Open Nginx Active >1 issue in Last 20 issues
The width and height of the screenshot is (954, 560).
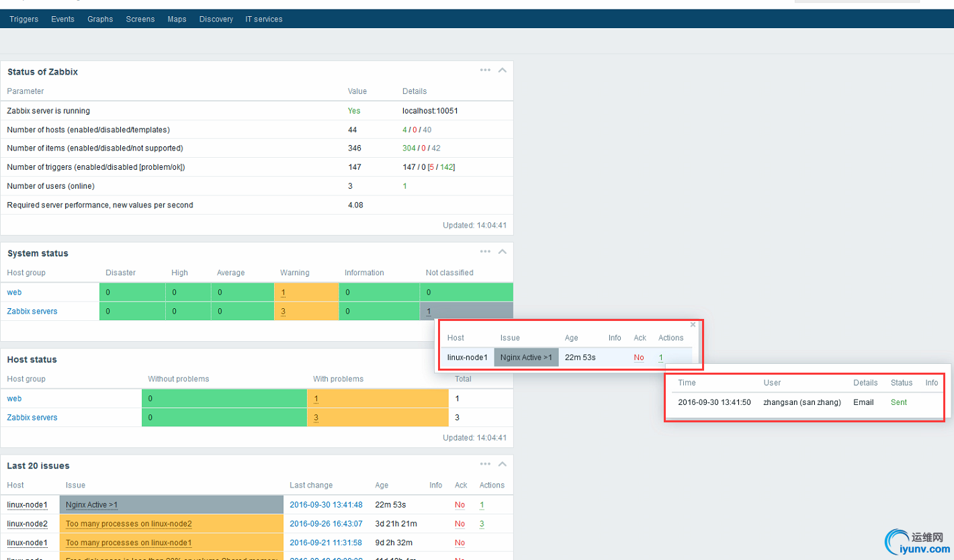(92, 504)
